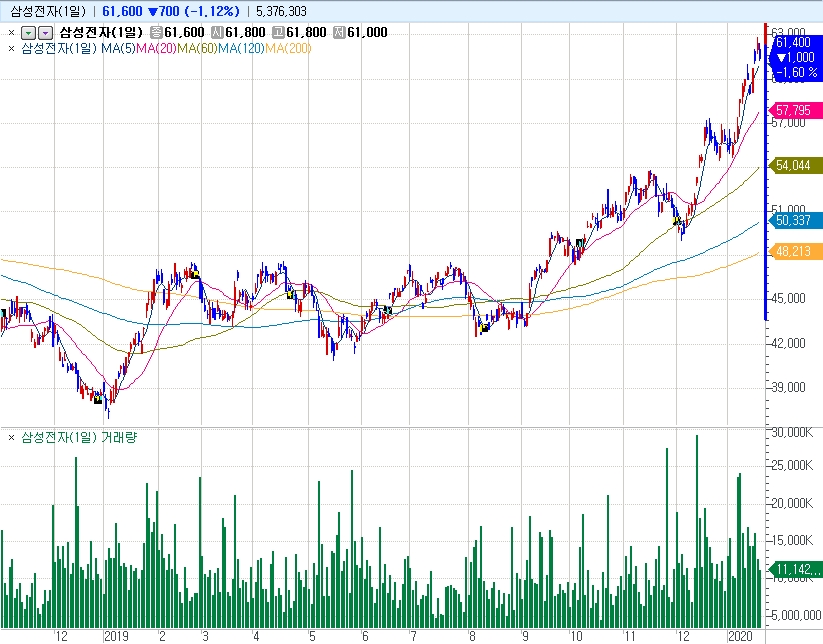
Task: Click the 저 low price badge
Action: click(x=340, y=33)
